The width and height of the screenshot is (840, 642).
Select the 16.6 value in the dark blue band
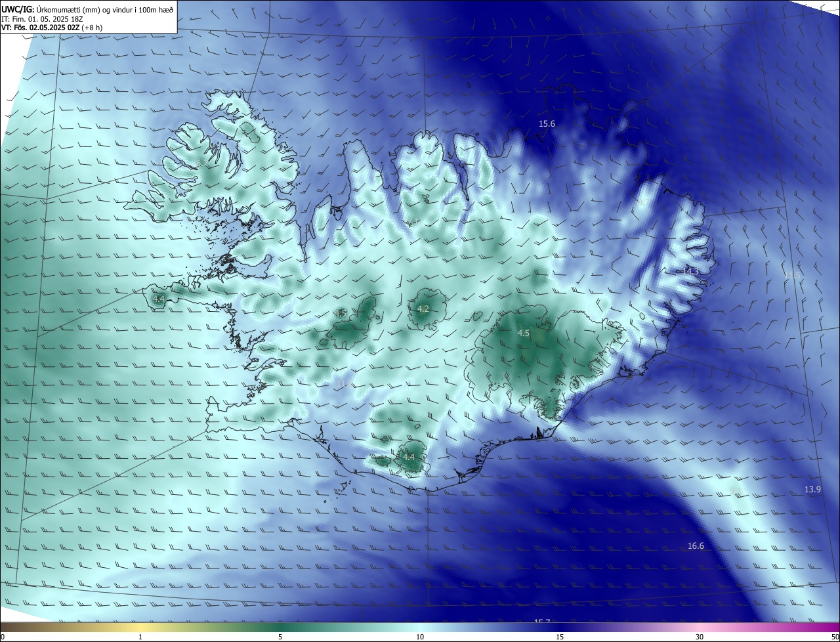pos(696,546)
